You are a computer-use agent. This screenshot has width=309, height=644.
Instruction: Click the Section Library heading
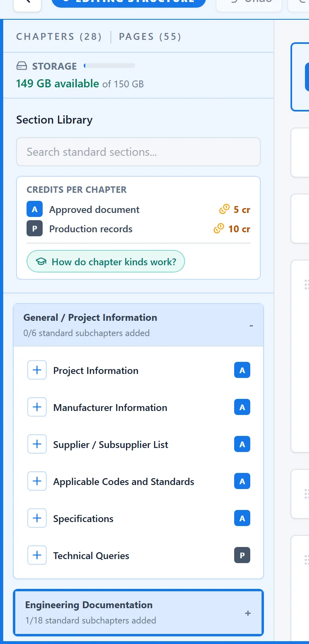(x=54, y=120)
